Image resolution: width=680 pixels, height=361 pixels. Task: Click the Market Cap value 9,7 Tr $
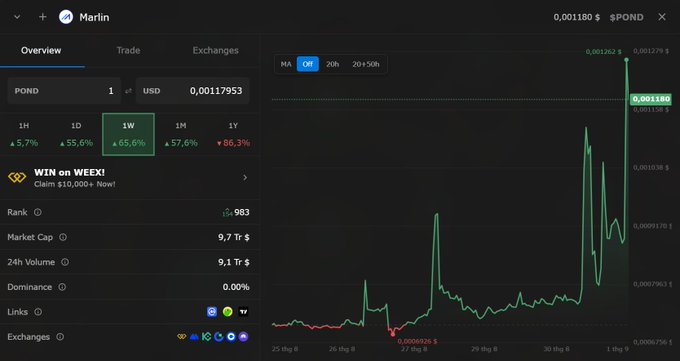tap(234, 237)
